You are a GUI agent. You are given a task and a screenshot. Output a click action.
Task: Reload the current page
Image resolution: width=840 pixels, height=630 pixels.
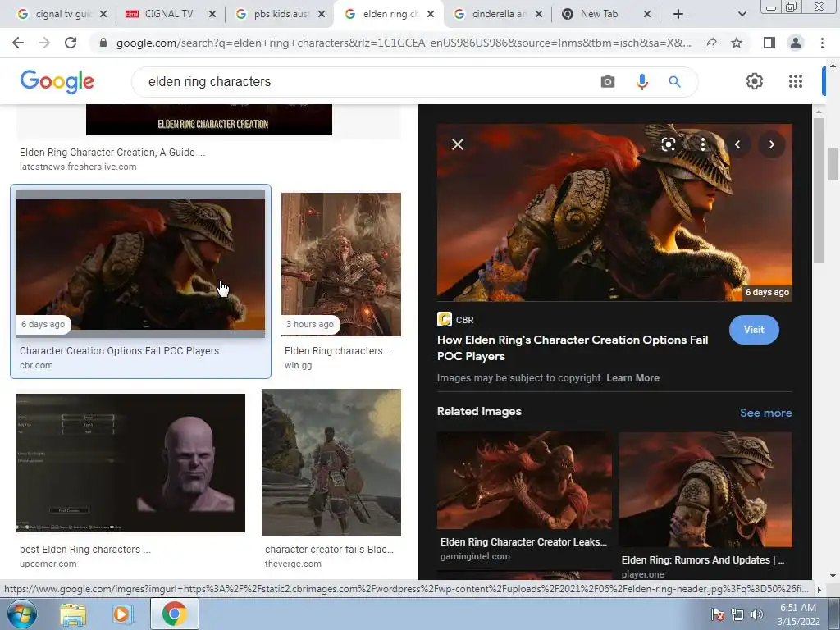[71, 43]
